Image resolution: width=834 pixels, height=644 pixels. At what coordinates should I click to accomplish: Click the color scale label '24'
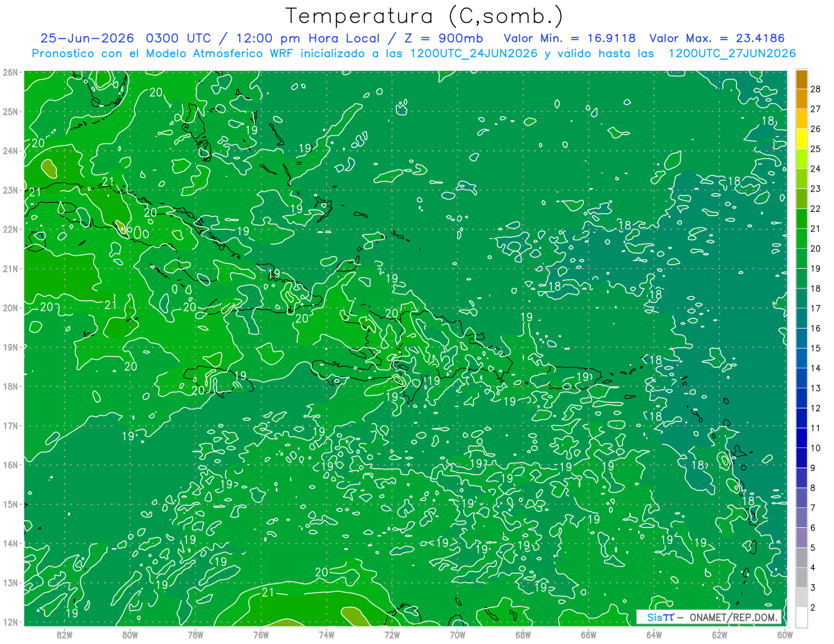pos(815,169)
